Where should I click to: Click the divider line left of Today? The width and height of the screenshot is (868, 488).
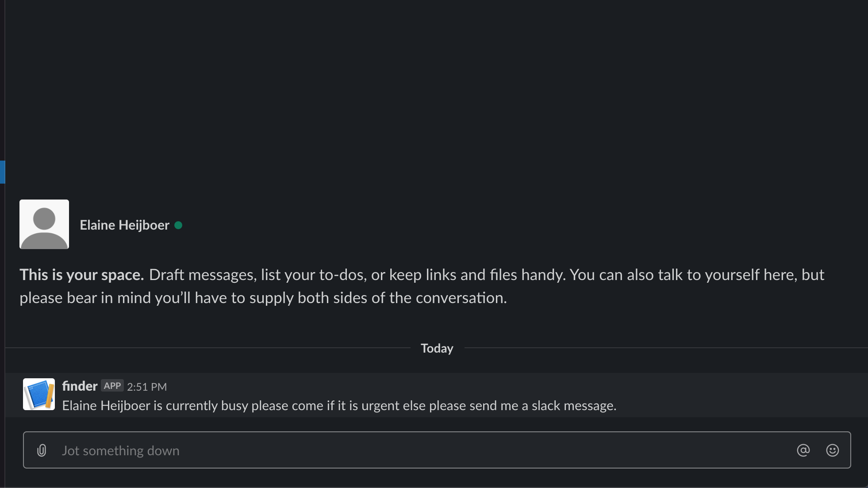point(208,348)
